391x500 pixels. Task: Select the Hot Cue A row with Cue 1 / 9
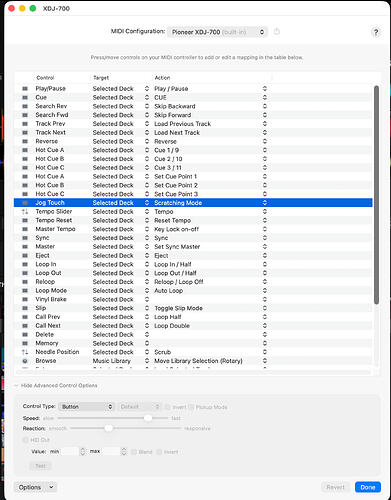[193, 150]
